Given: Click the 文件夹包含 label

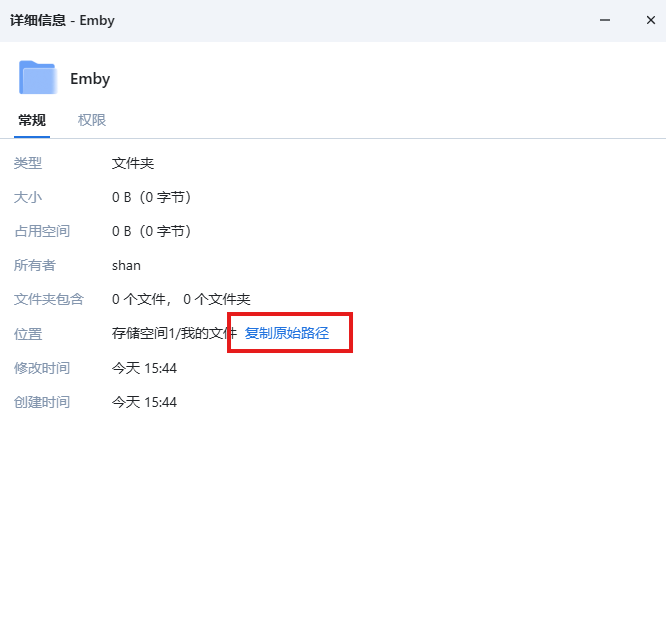Looking at the screenshot, I should 49,299.
